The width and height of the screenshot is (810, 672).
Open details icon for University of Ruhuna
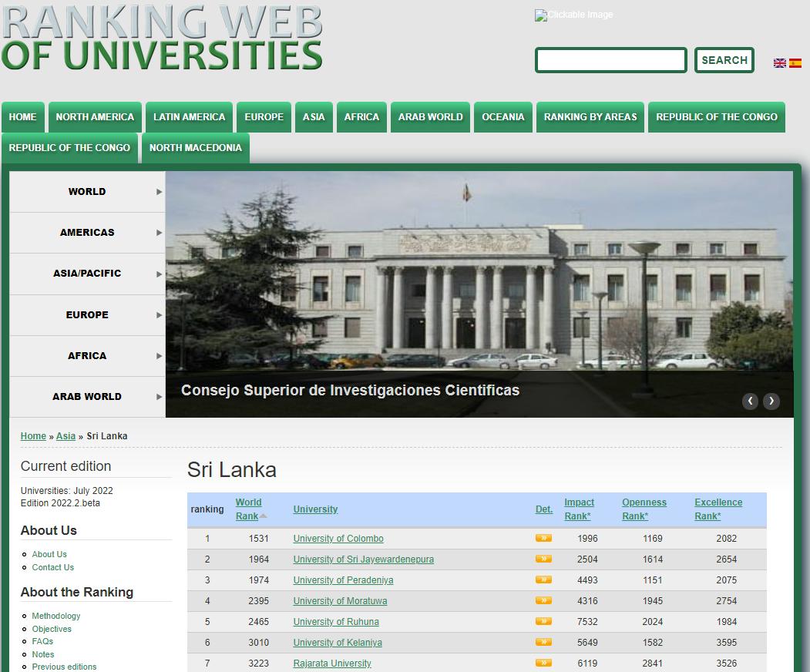point(543,621)
